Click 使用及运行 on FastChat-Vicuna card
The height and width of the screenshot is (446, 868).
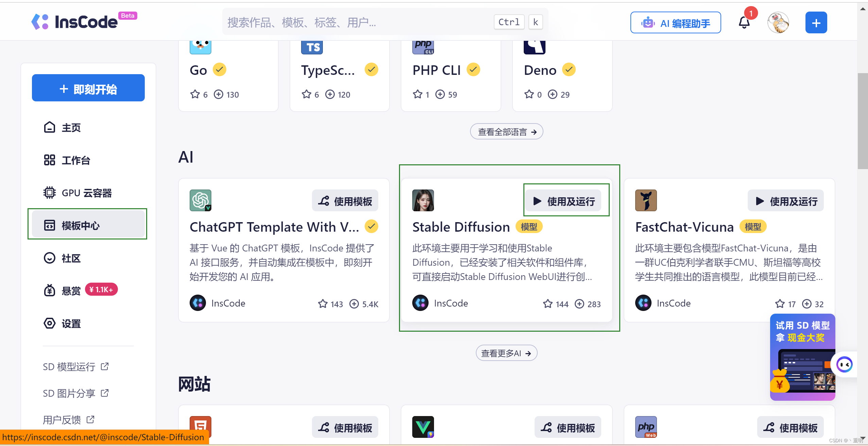pos(786,201)
